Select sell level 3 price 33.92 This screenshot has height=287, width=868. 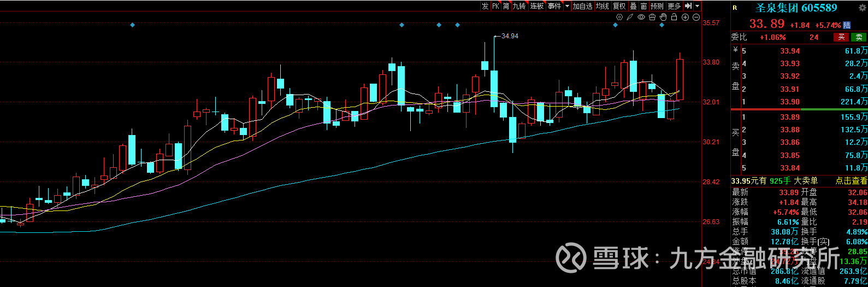coord(789,76)
